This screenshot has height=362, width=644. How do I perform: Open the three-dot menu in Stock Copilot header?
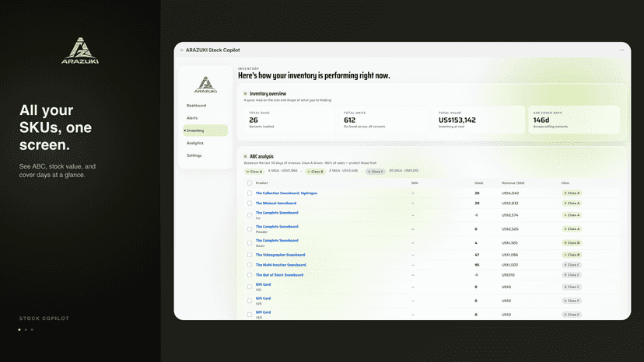pos(621,50)
